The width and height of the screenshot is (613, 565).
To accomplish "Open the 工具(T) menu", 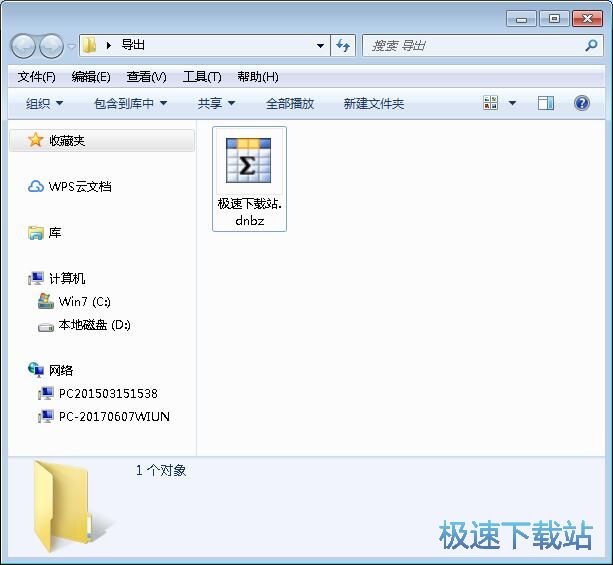I will 202,77.
